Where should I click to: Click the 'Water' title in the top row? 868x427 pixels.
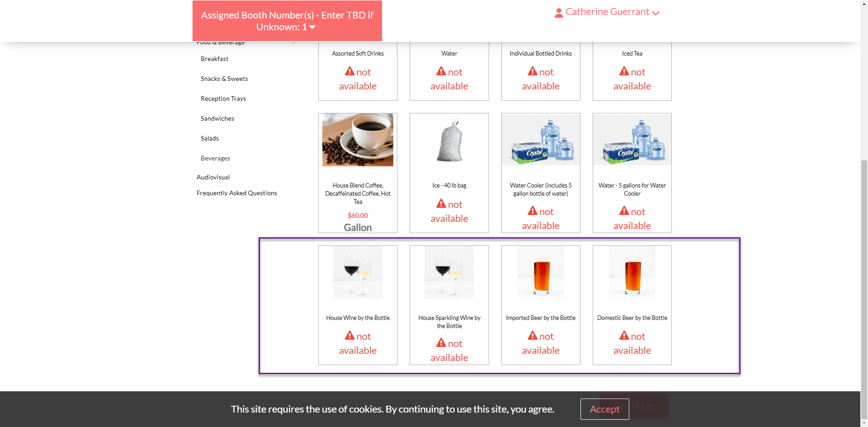point(449,53)
